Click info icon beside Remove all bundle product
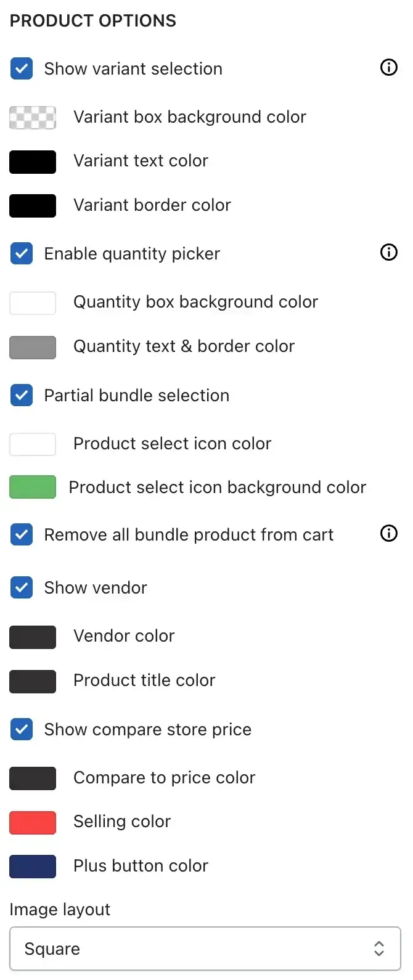The width and height of the screenshot is (413, 980). tap(389, 533)
